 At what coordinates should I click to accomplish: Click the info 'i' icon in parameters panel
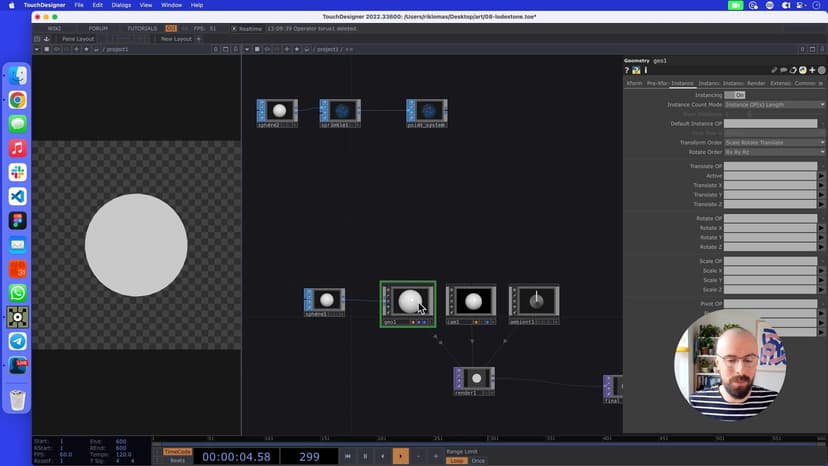646,70
